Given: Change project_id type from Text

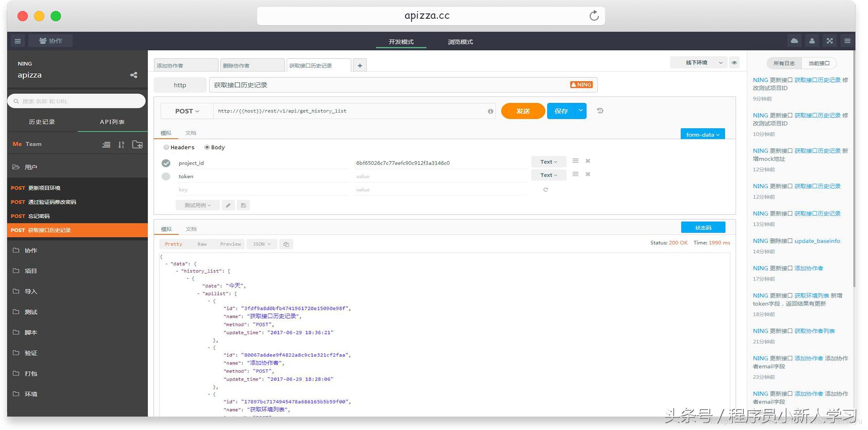Looking at the screenshot, I should click(549, 162).
